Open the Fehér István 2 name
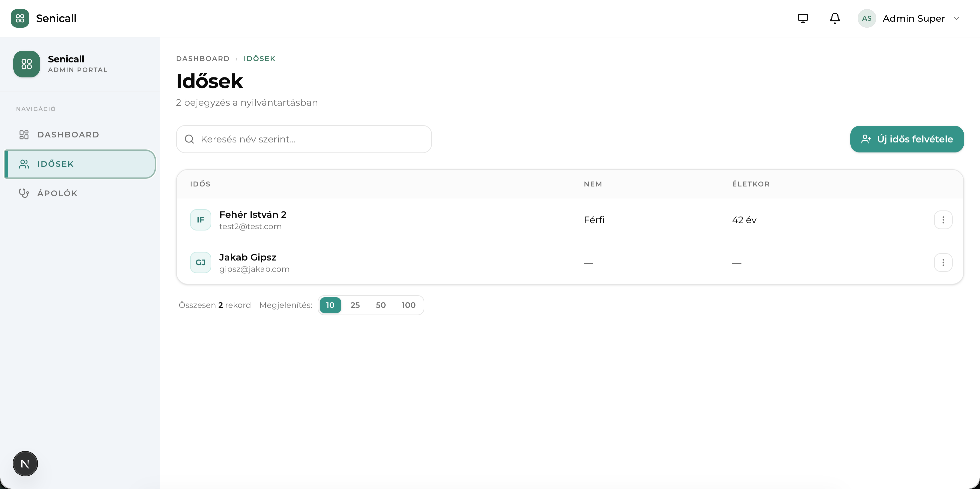The image size is (980, 489). coord(253,214)
